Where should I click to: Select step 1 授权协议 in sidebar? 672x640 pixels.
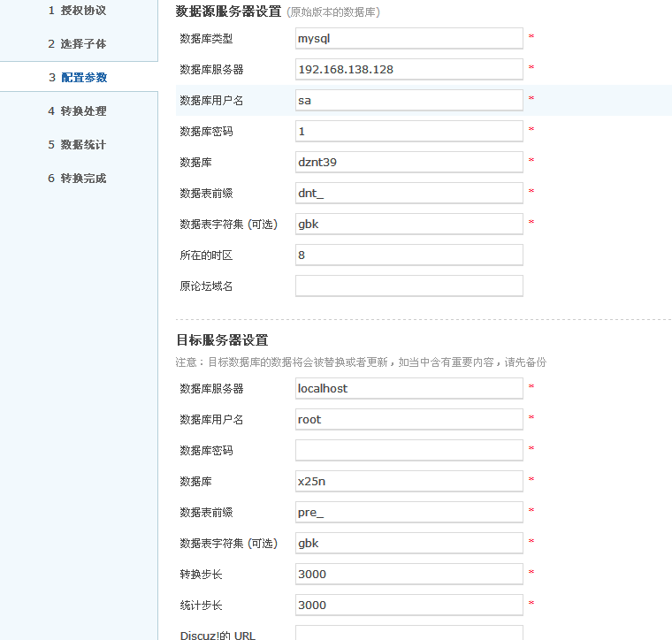click(x=77, y=11)
